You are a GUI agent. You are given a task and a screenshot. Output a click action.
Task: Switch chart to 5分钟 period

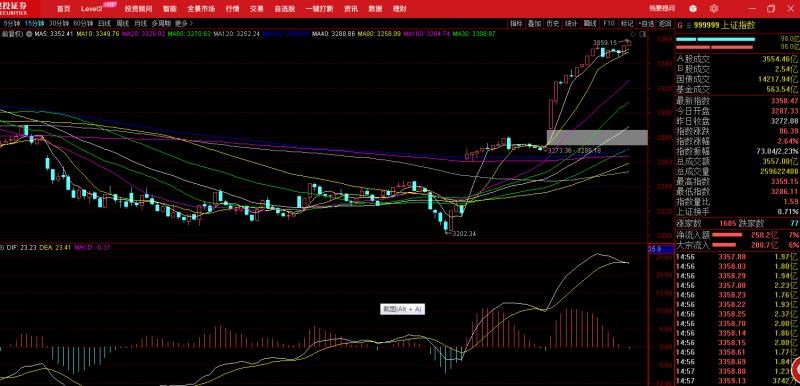[x=11, y=23]
